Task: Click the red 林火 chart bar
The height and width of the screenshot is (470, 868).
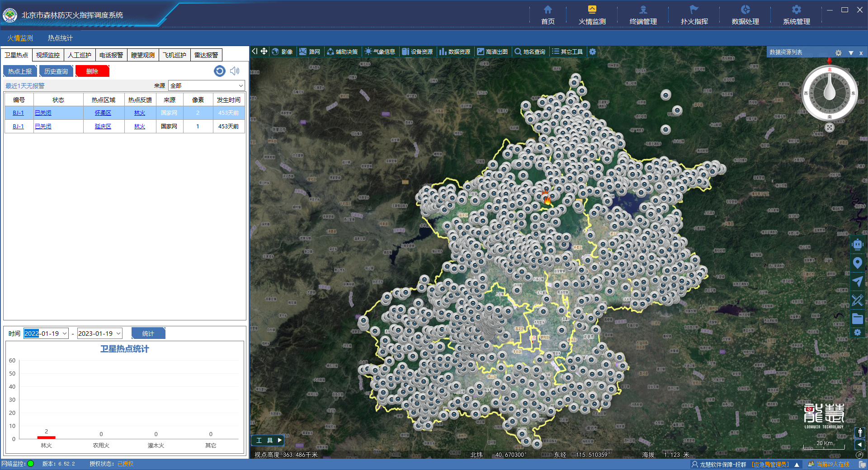Action: [46, 437]
